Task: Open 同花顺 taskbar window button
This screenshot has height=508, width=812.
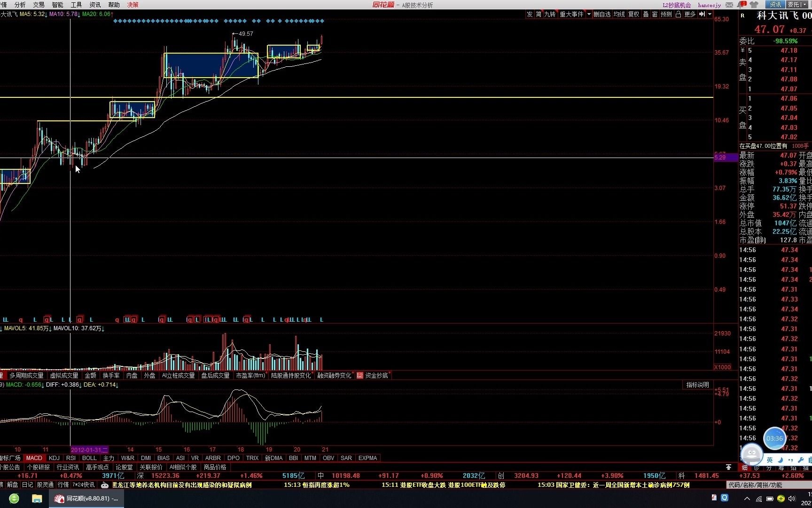Action: (86, 499)
